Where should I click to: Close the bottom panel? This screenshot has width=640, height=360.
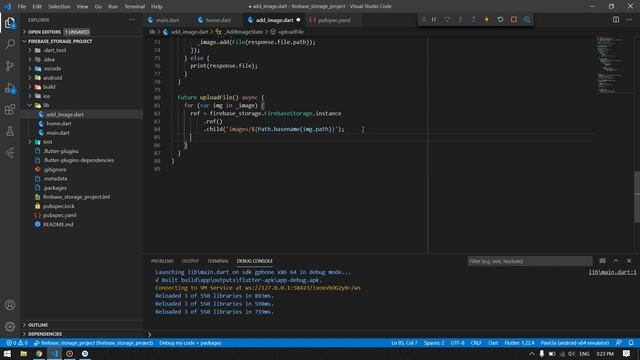pos(629,261)
